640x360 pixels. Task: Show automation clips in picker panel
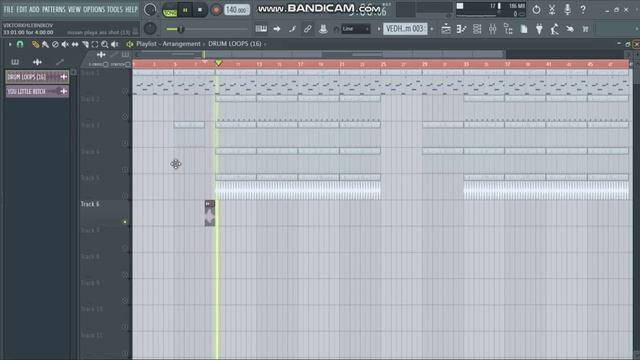pyautogui.click(x=60, y=62)
